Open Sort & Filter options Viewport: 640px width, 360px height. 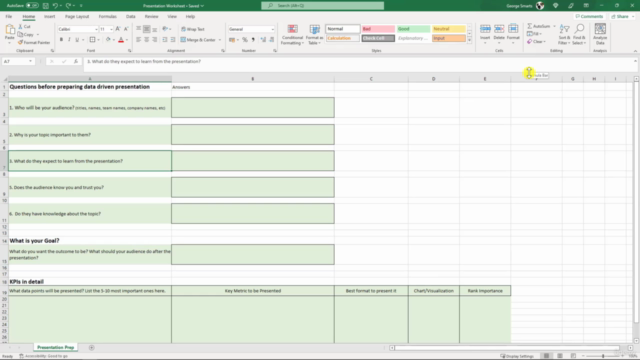click(564, 35)
